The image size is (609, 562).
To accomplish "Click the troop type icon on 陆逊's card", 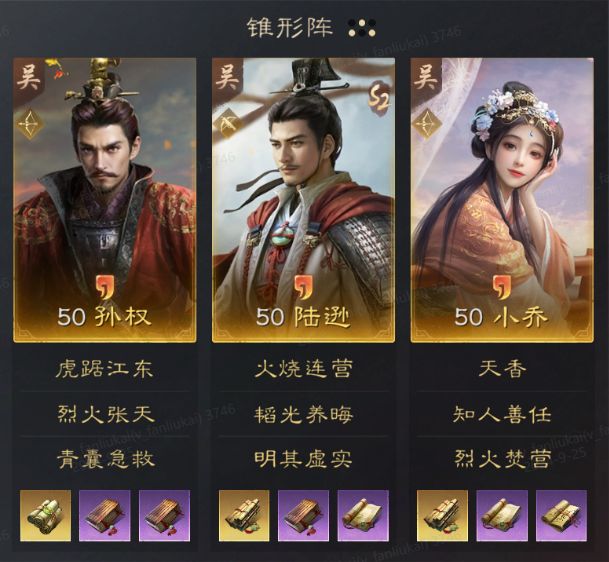I will 229,125.
